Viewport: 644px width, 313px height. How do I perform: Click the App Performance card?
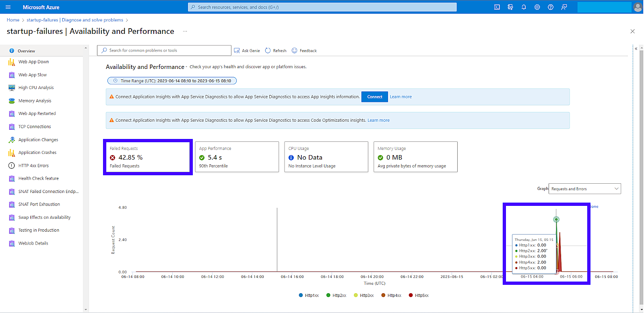[x=237, y=157]
